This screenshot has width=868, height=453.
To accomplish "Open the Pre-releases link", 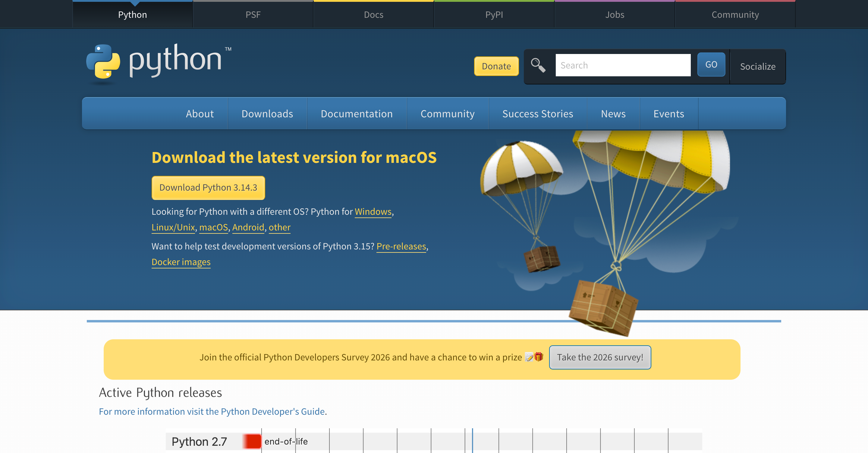I will coord(401,246).
